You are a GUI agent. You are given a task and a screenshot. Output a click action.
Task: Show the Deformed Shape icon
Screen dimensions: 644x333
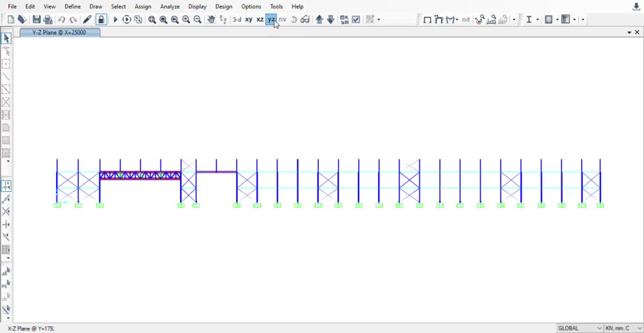(439, 19)
